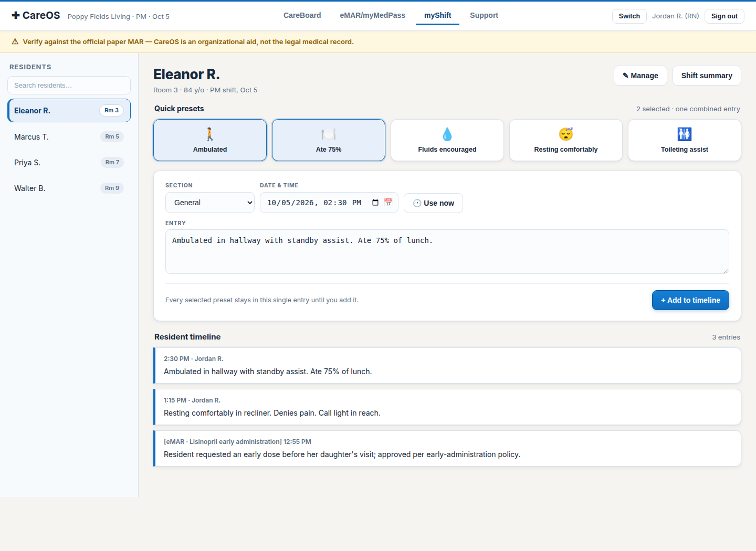Click the restroom icon for Toileting assist
This screenshot has width=756, height=551.
tap(685, 134)
